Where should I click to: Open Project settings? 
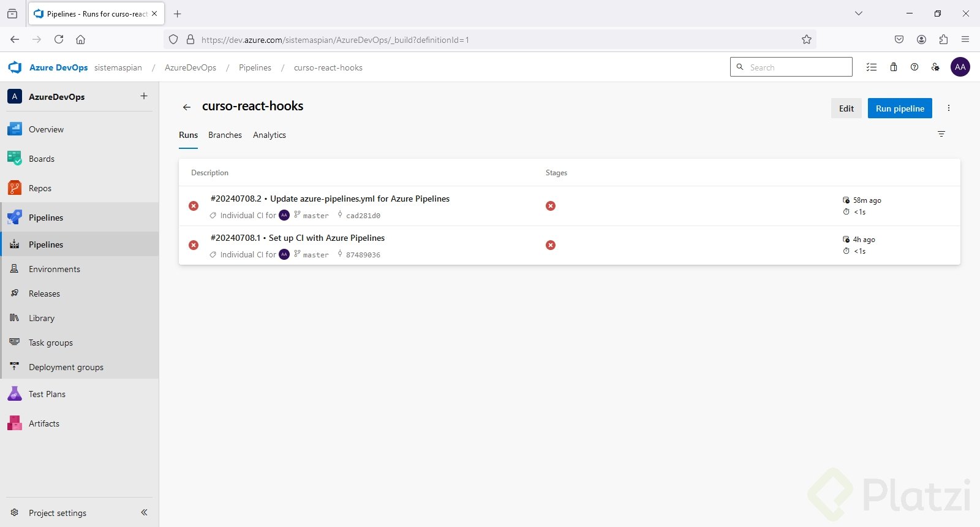click(x=57, y=513)
